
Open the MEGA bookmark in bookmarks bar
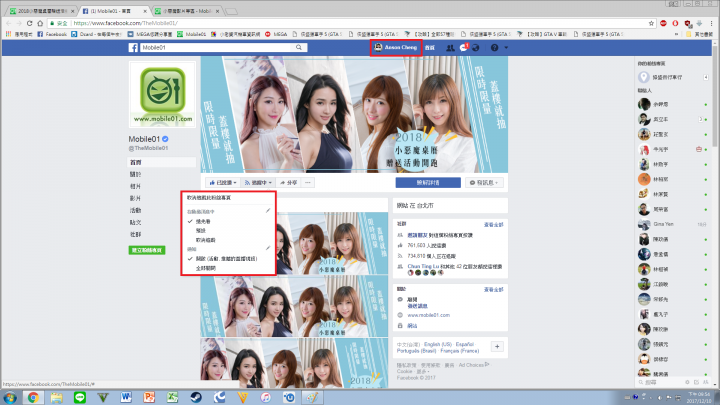click(x=276, y=34)
